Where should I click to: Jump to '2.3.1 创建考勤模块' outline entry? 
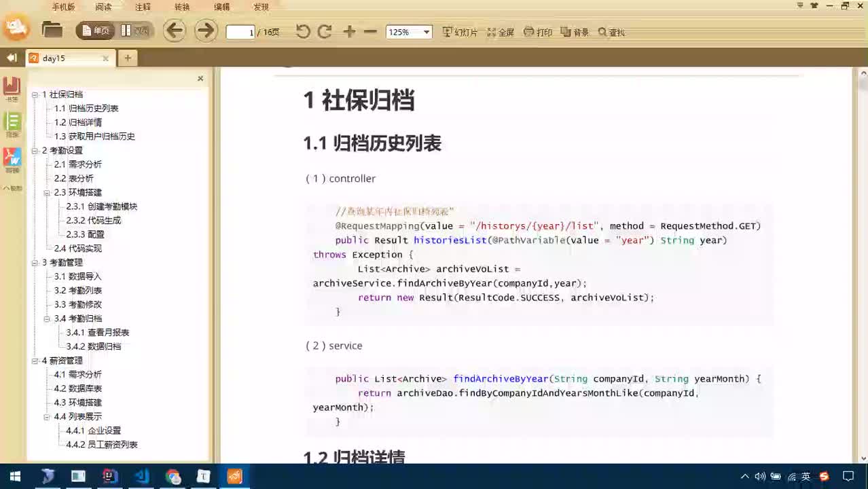tap(102, 206)
